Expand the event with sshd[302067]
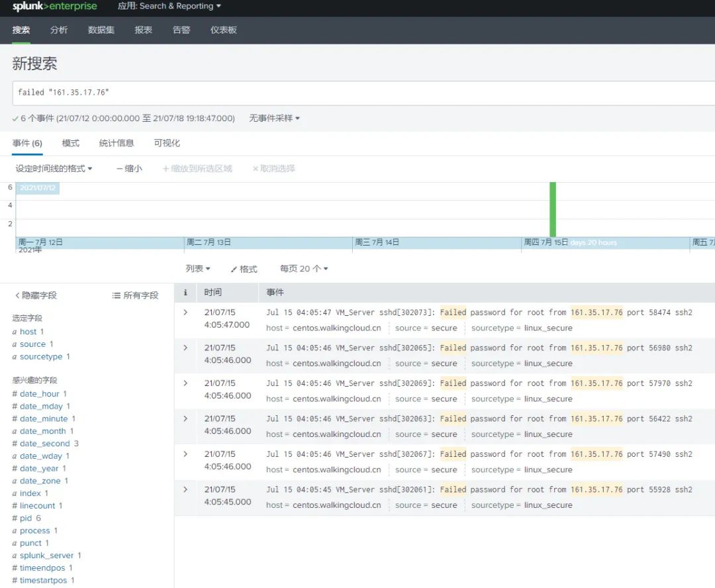715x588 pixels. click(x=185, y=454)
